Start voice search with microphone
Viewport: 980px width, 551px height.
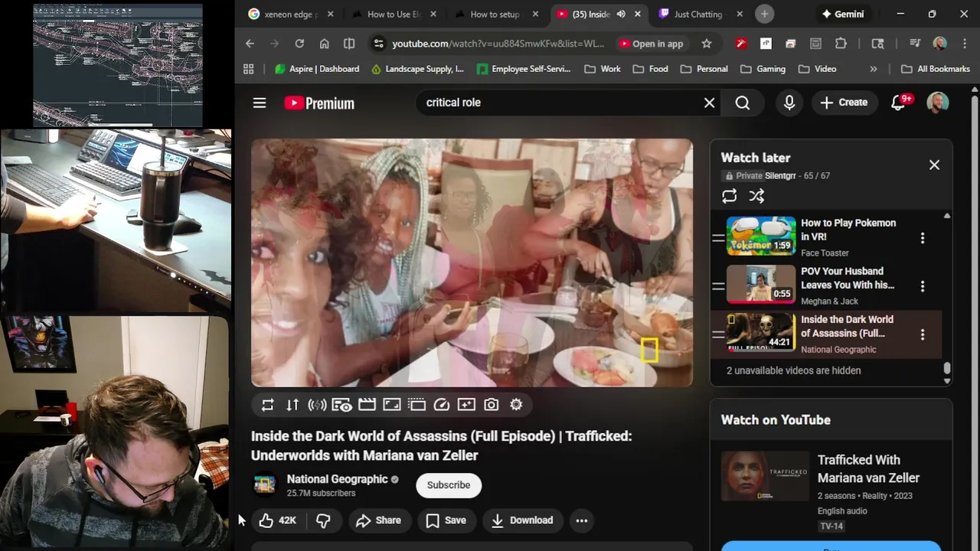point(789,103)
